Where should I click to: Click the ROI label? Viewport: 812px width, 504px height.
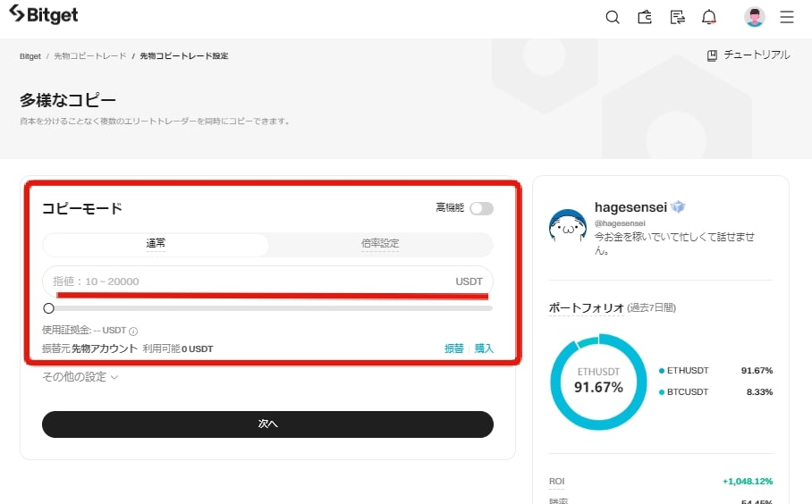(x=557, y=482)
